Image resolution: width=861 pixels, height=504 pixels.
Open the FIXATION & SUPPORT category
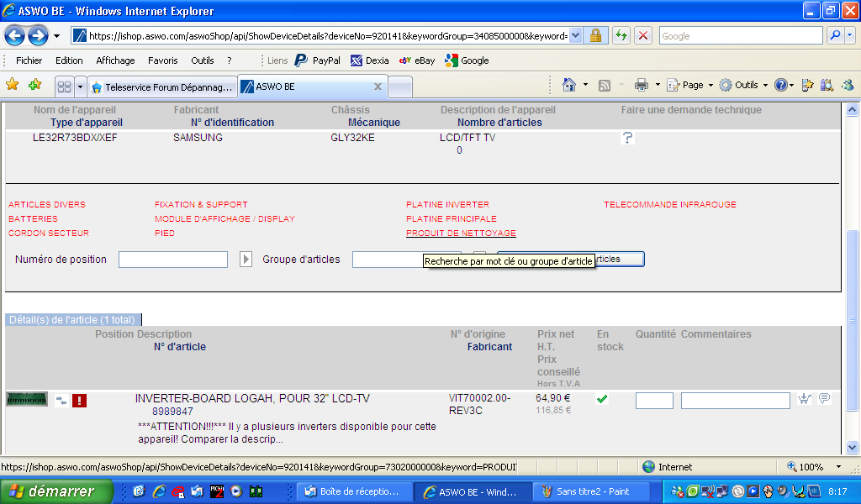coord(201,205)
